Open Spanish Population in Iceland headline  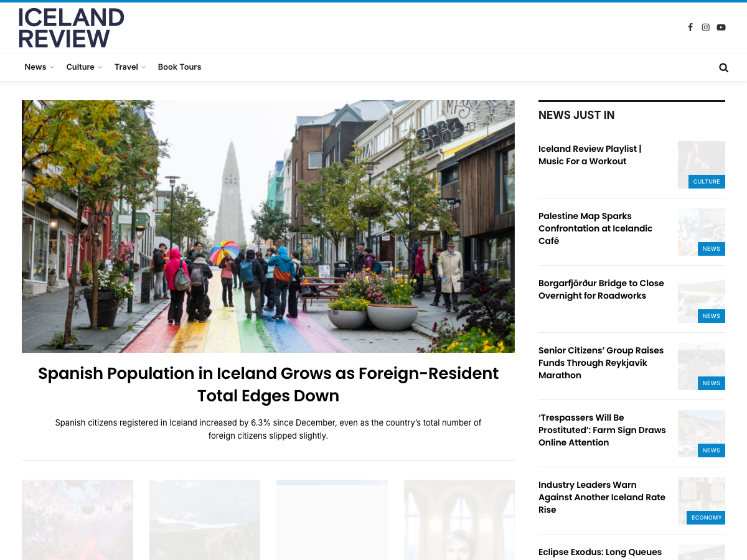click(x=268, y=385)
